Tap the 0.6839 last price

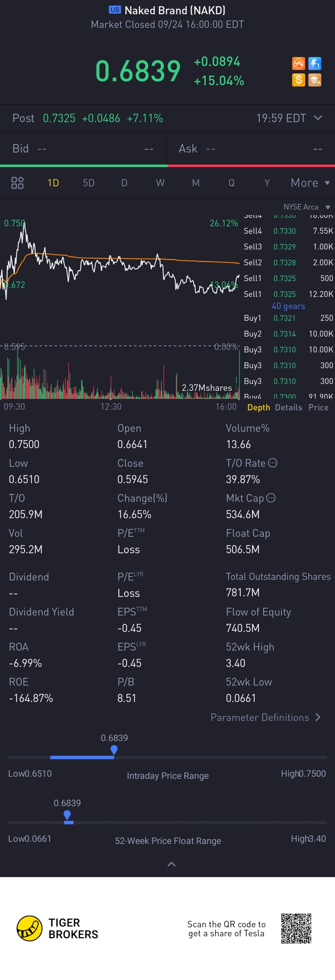138,71
